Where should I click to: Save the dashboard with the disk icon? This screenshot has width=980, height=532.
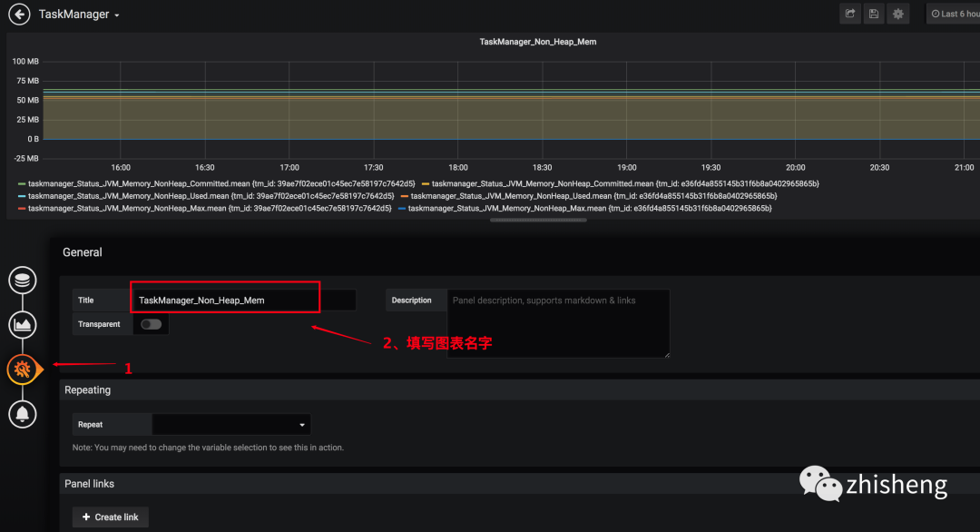coord(874,14)
